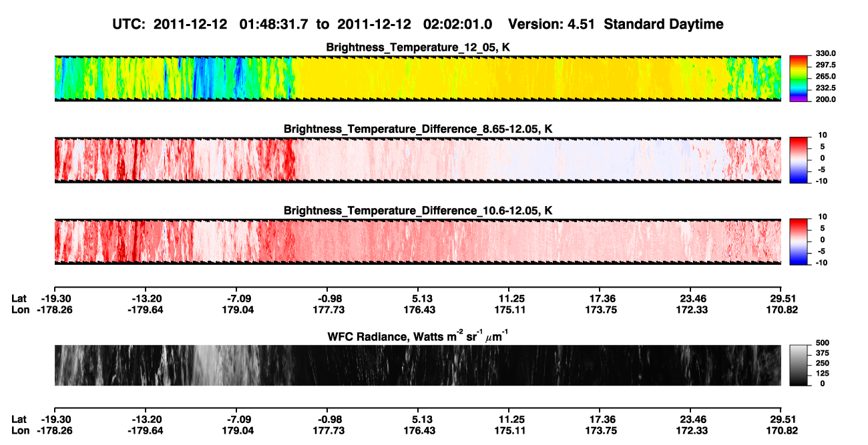This screenshot has width=868, height=445.
Task: Click the red-blue colorbar beside the 10.6-12.05 panel
Action: point(799,241)
